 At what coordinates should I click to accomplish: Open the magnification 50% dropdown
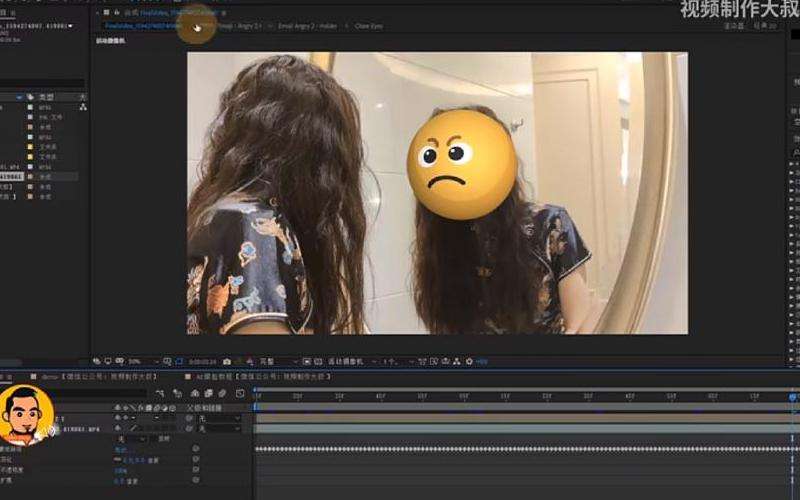138,360
